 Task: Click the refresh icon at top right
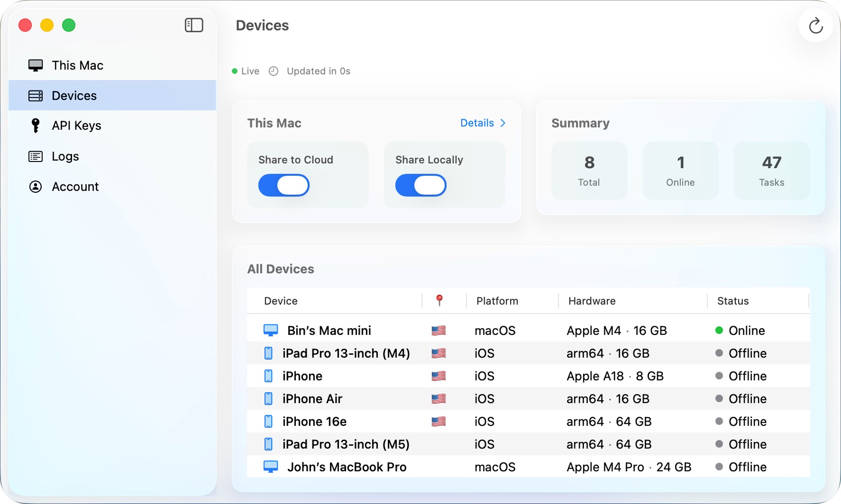[816, 26]
